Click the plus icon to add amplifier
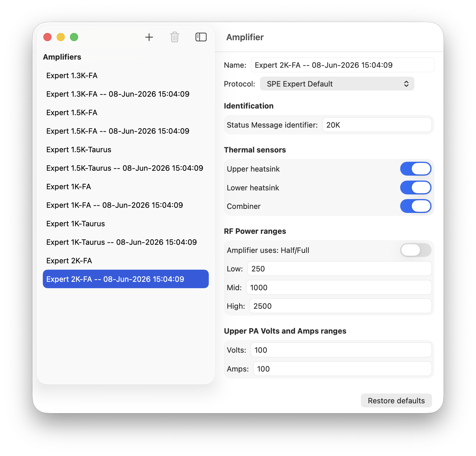This screenshot has width=476, height=456. [x=149, y=37]
